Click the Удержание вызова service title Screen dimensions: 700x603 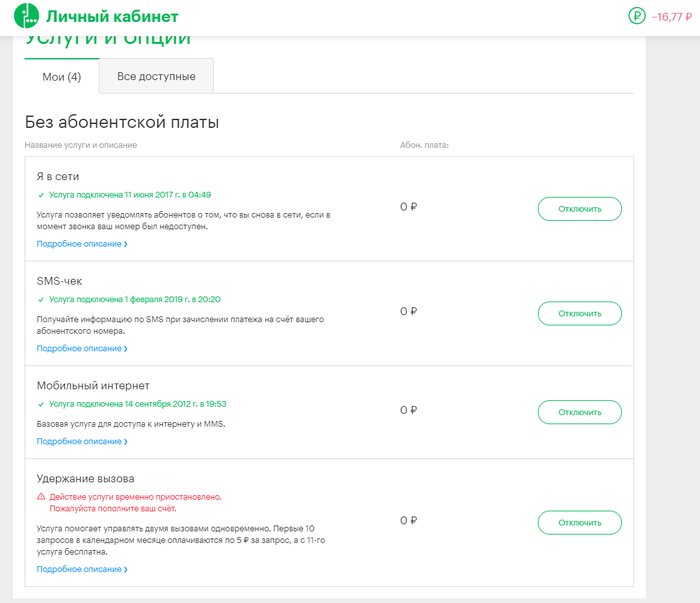point(85,478)
